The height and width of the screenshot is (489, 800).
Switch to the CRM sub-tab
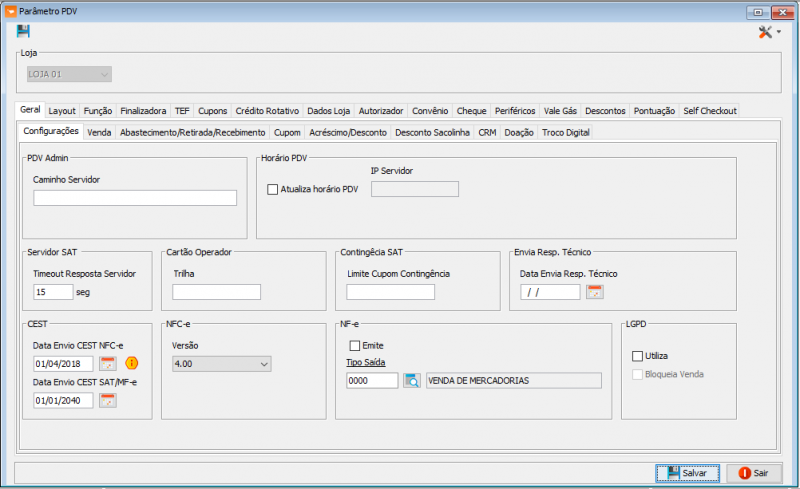click(x=487, y=133)
